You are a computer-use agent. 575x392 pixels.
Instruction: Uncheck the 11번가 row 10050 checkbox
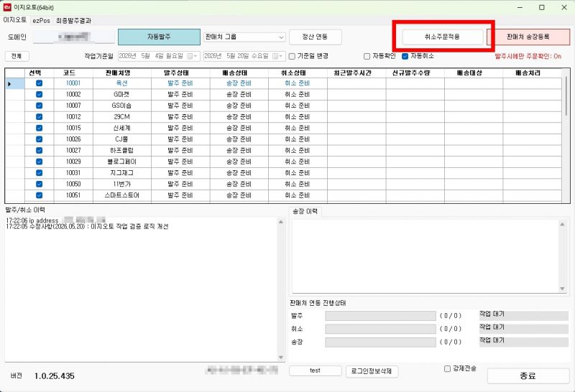(x=40, y=184)
